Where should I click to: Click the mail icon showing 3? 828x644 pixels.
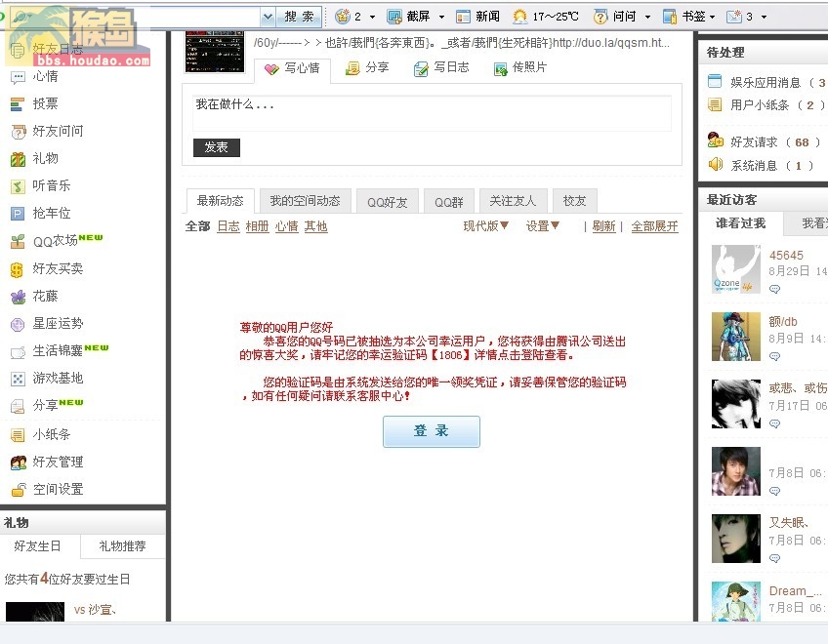click(x=734, y=17)
